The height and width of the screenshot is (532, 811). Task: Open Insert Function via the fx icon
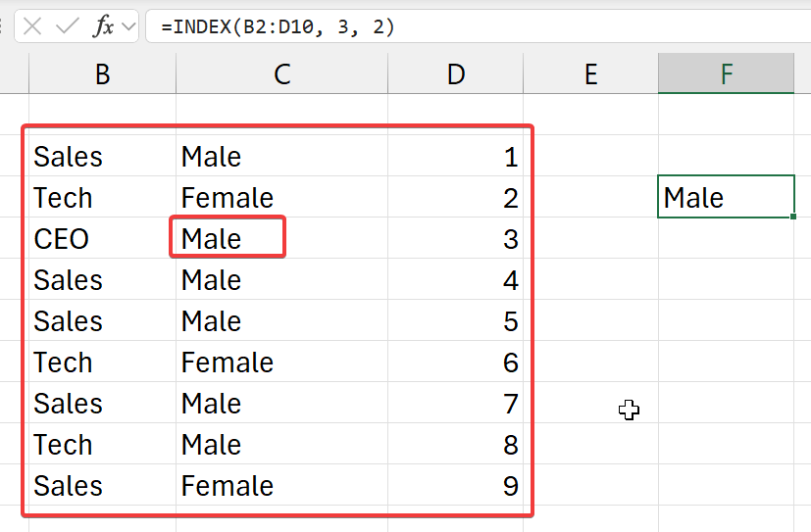pos(103,26)
